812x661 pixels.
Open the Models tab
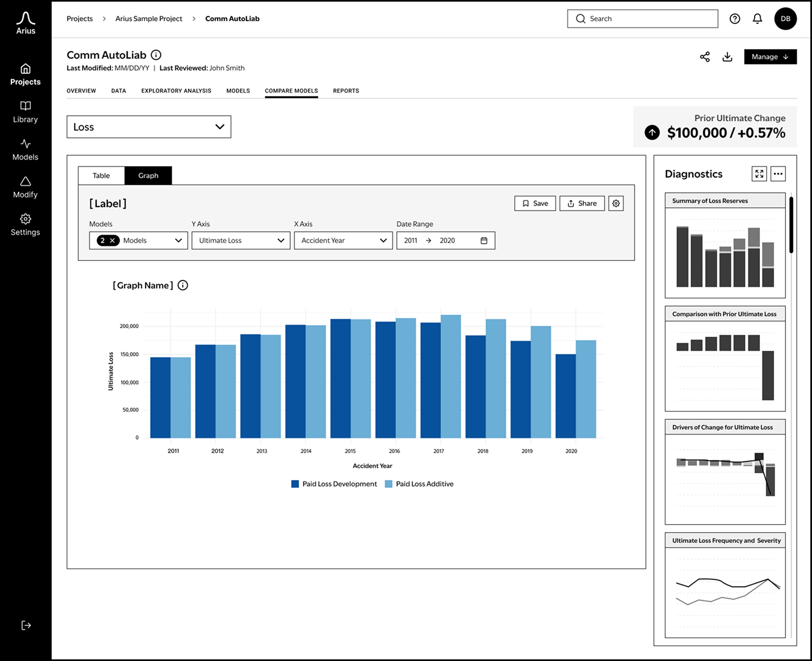point(238,91)
